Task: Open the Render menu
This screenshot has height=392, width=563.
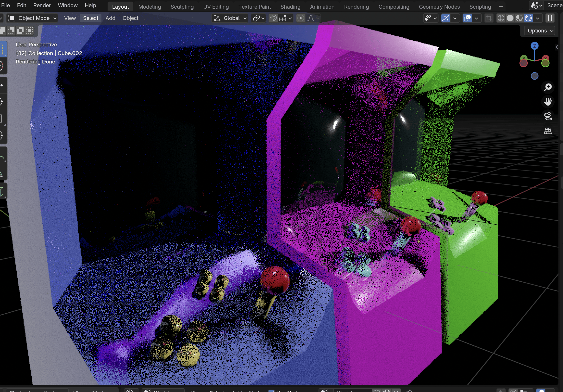Action: coord(42,5)
